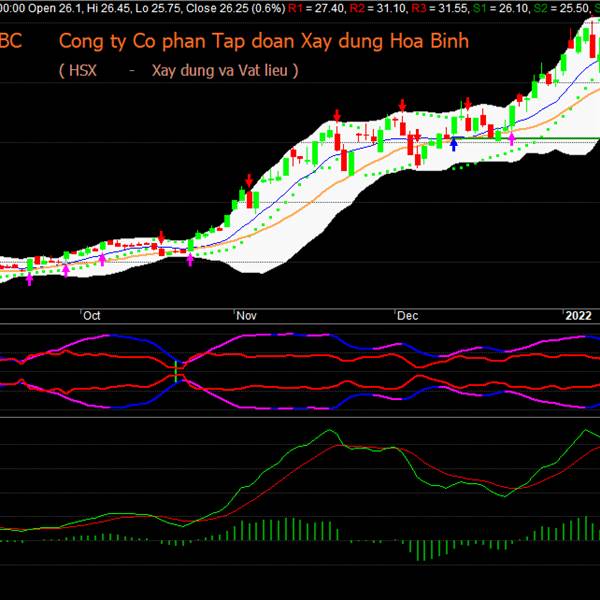Select the 'Oct' label on the time axis
This screenshot has width=600, height=600.
92,316
